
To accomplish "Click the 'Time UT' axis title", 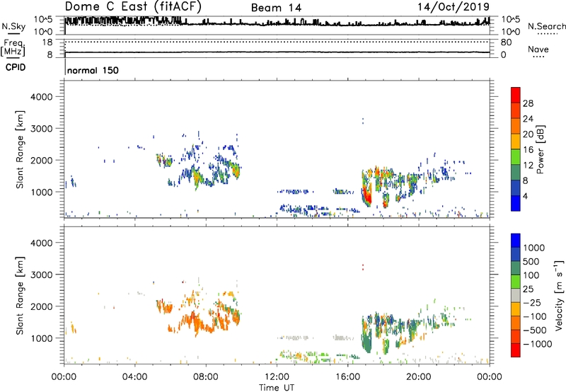I will coord(277,388).
